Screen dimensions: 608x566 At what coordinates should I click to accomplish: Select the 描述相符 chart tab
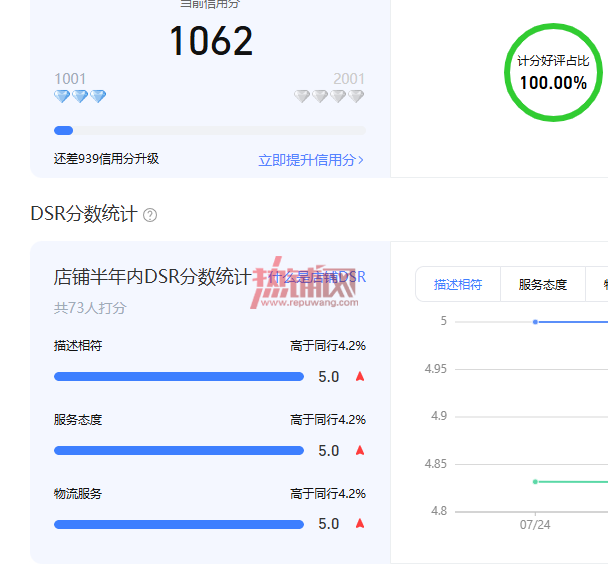(x=458, y=284)
